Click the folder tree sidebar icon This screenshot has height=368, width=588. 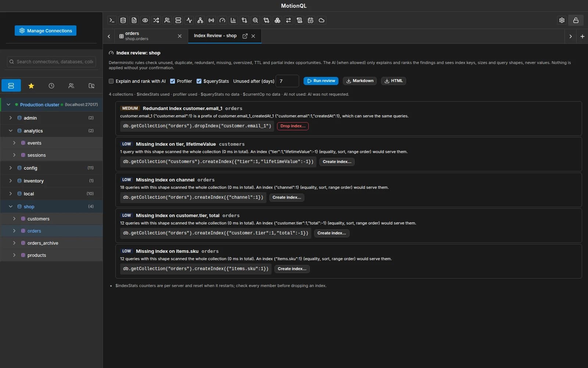pos(92,86)
